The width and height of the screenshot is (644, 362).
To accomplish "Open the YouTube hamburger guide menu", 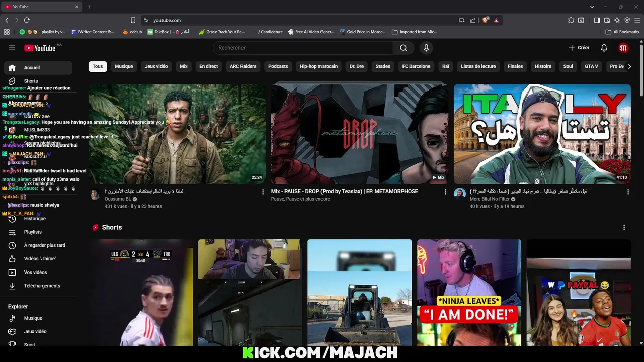I will point(12,48).
